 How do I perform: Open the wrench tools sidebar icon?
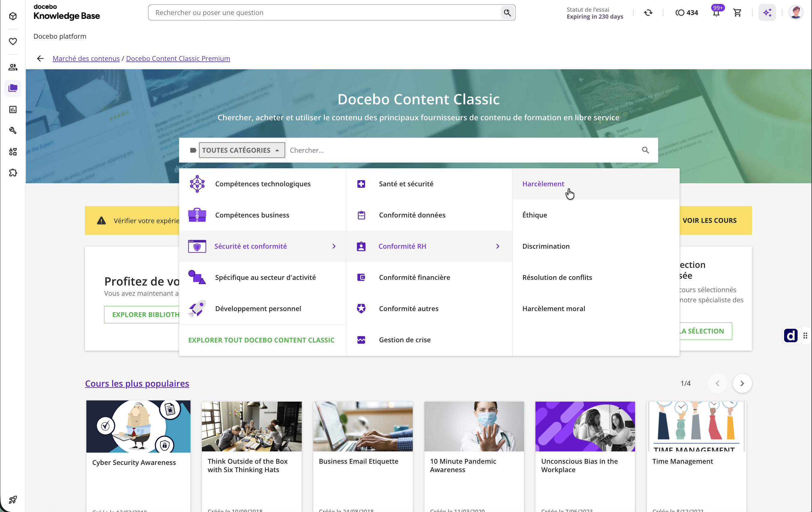coord(13,130)
